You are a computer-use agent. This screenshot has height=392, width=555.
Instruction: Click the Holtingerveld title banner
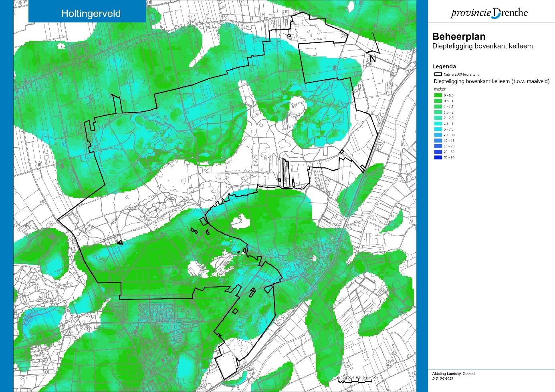click(x=91, y=13)
